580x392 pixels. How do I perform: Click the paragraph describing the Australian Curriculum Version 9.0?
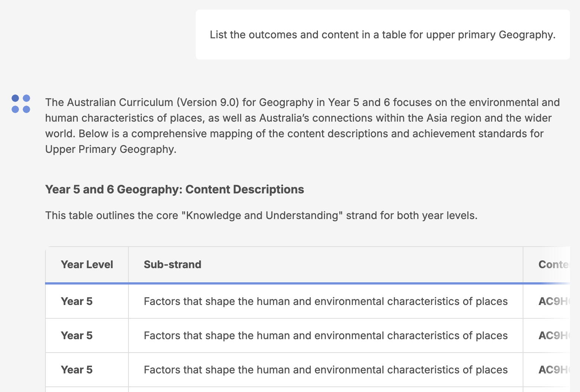click(302, 126)
